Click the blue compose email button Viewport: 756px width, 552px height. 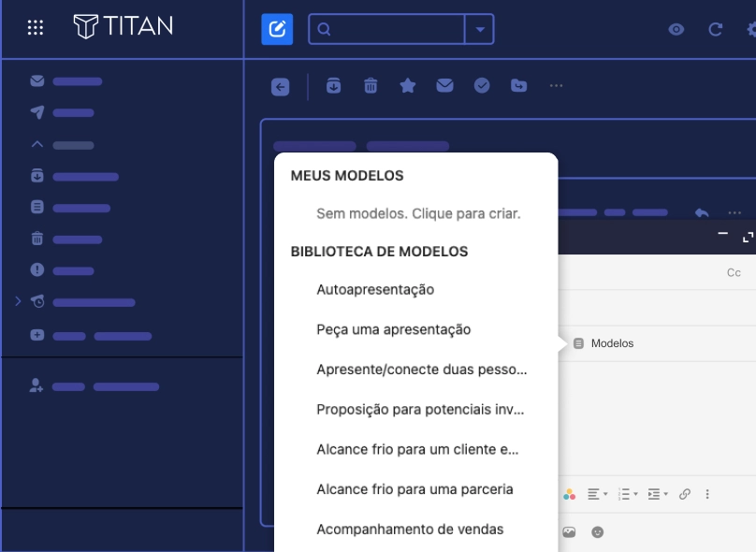click(277, 29)
